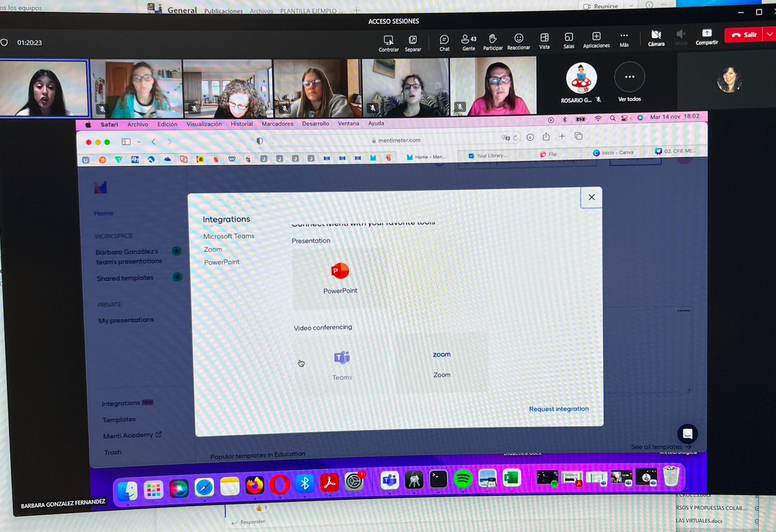The height and width of the screenshot is (532, 776).
Task: Click Separar to pop out shared content
Action: point(413,44)
